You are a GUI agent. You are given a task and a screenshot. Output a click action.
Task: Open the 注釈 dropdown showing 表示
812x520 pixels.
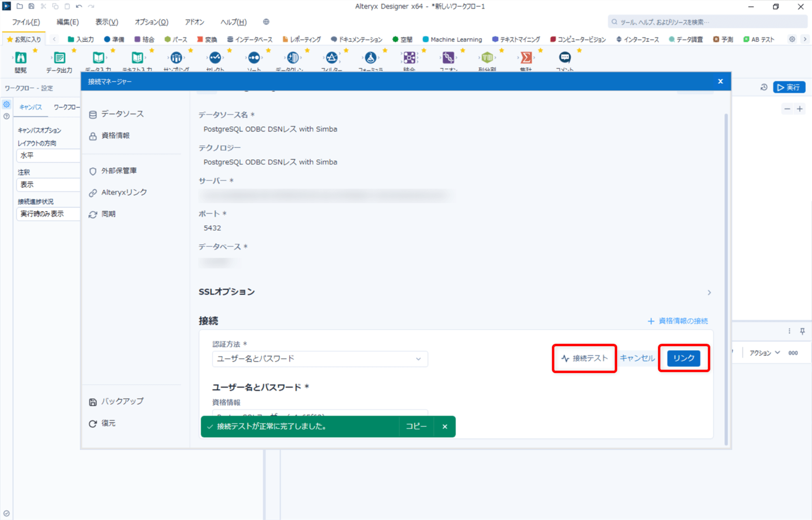pyautogui.click(x=48, y=184)
